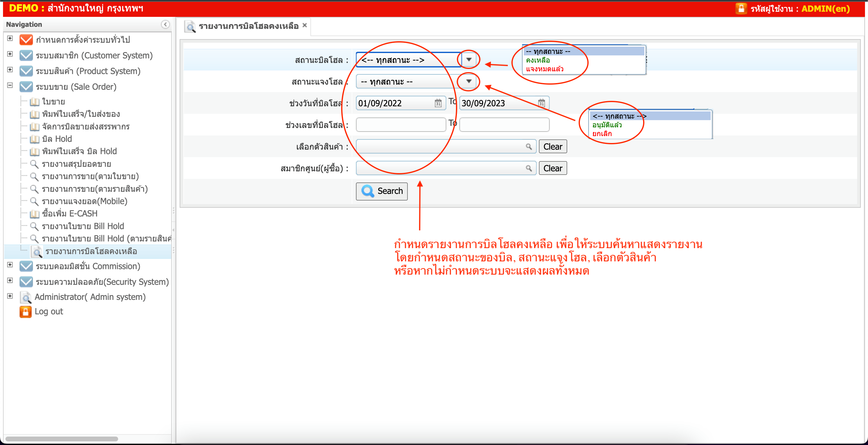Collapse the Navigation panel using arrow icon
Screen dimensions: 868x445
[x=165, y=24]
